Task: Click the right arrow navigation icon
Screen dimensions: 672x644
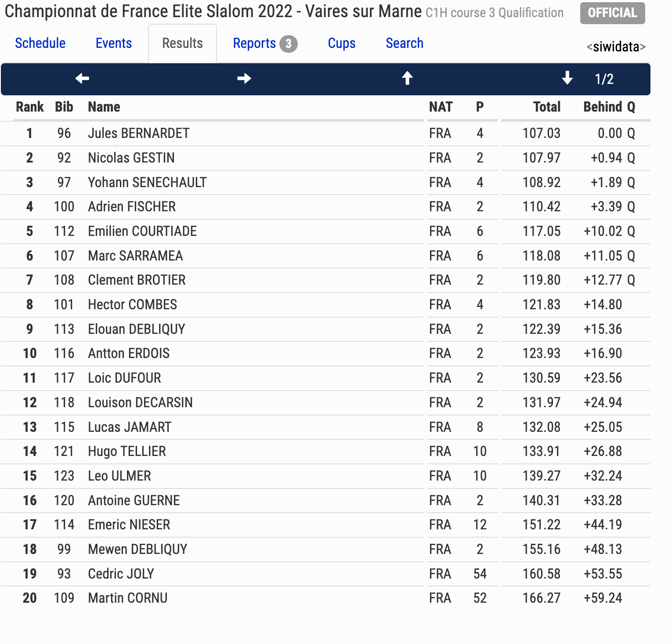Action: (x=244, y=79)
